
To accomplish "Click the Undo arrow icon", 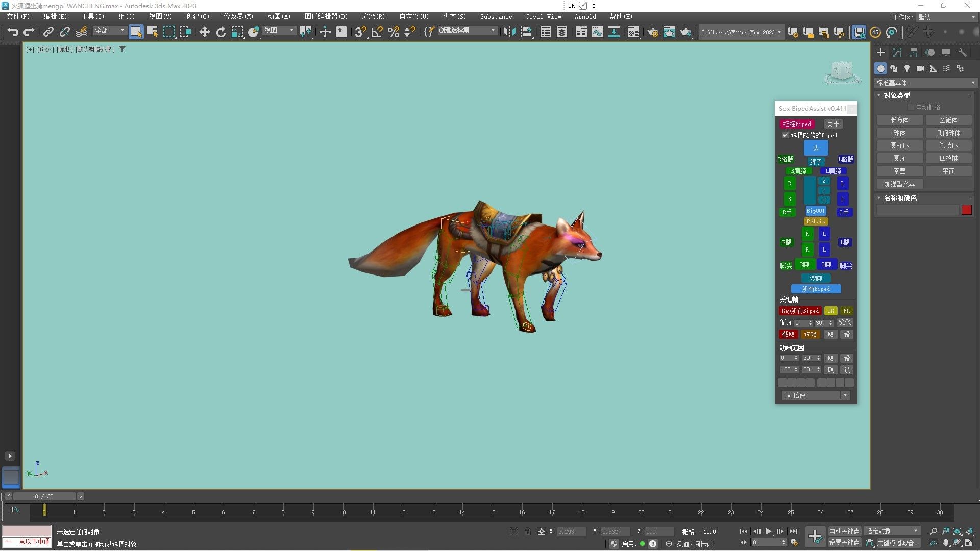I will tap(13, 32).
